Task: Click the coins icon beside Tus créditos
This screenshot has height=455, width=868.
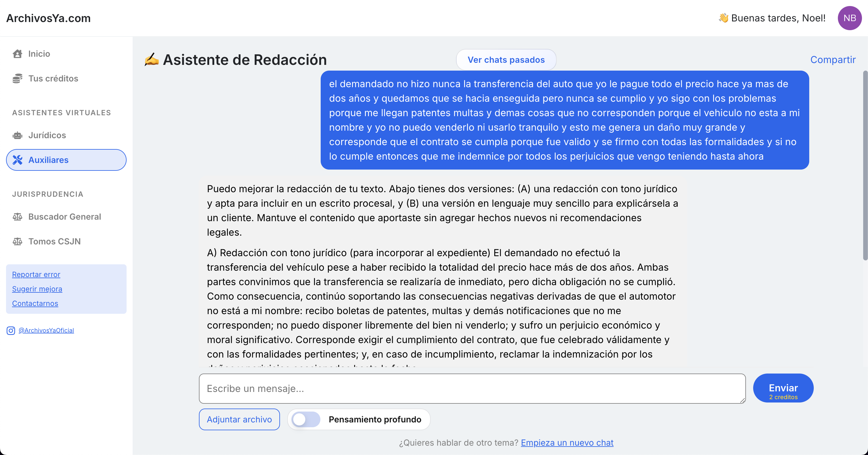Action: pos(17,78)
